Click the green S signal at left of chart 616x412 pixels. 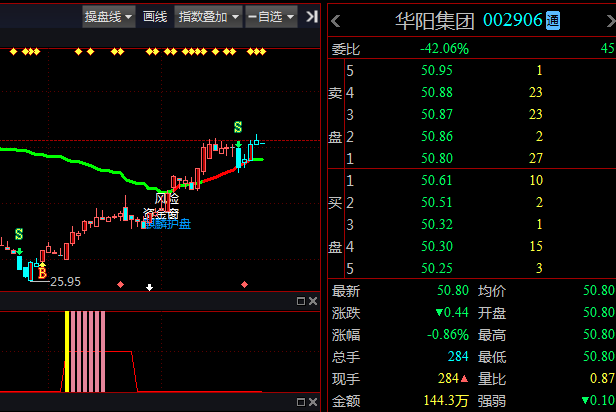coord(19,234)
